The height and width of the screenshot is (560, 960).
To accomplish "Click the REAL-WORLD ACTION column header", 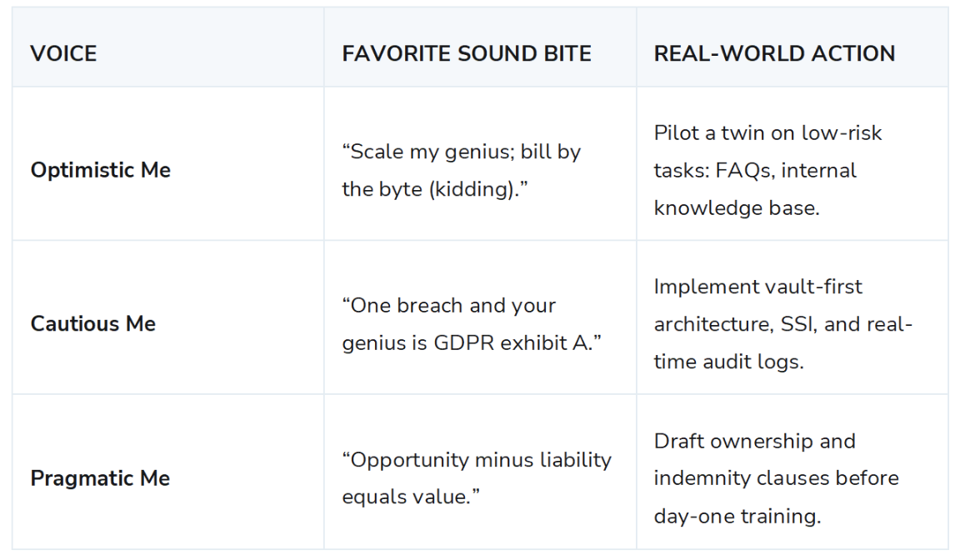I will pyautogui.click(x=774, y=54).
